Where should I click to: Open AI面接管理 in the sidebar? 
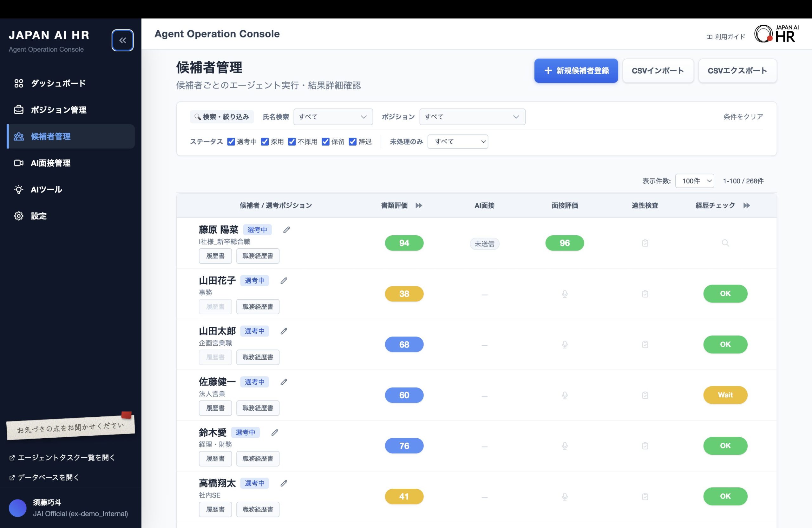pyautogui.click(x=71, y=163)
